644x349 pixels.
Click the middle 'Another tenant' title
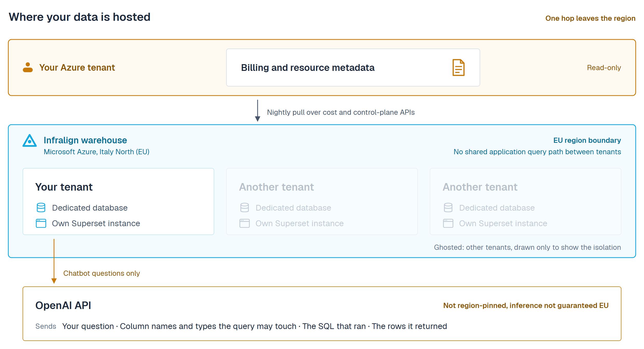tap(277, 187)
